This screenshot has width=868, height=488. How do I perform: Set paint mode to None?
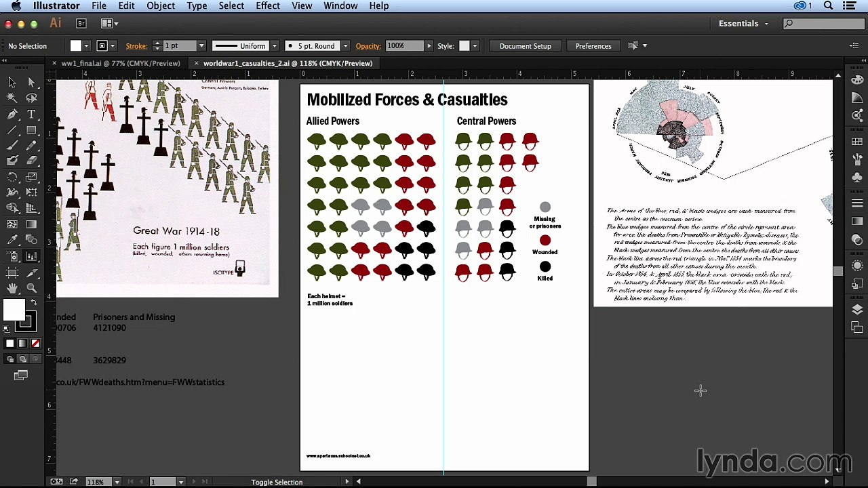(35, 344)
